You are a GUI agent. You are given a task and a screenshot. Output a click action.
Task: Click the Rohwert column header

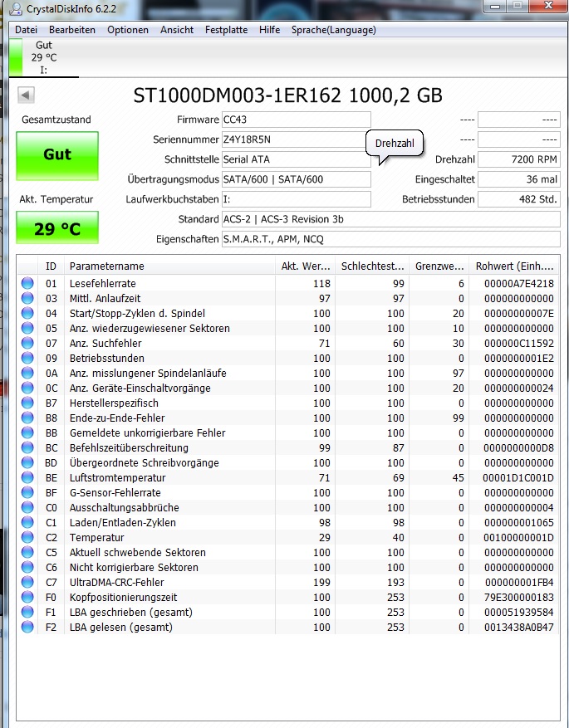click(x=514, y=266)
